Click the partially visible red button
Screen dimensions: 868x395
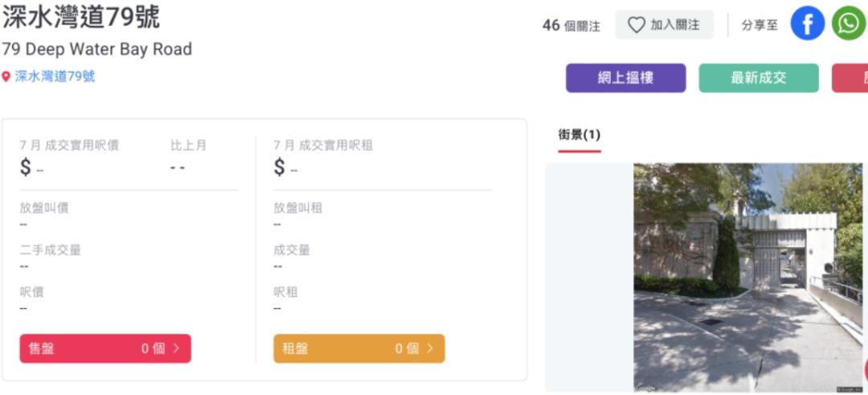click(851, 78)
